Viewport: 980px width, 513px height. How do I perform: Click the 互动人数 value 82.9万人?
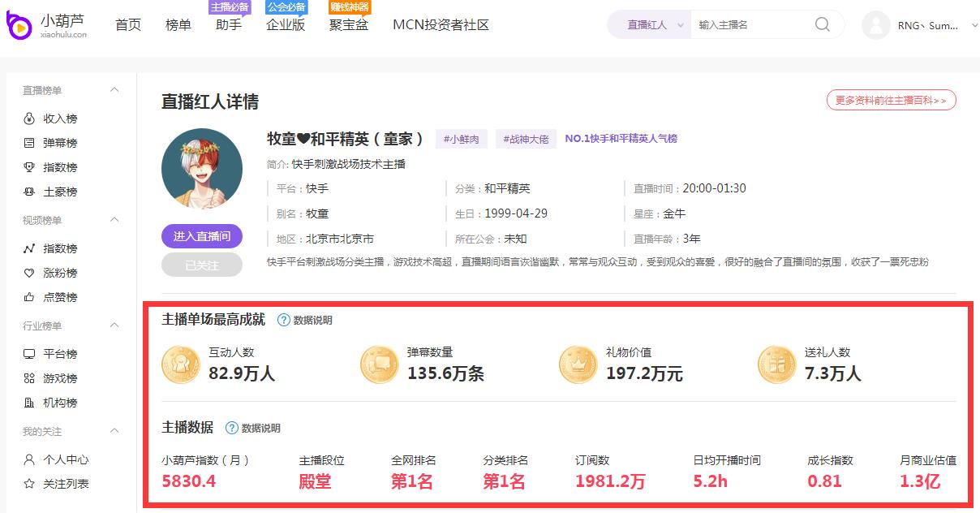click(243, 373)
